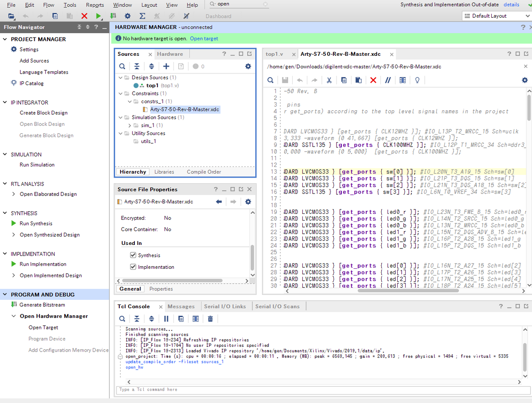Image resolution: width=532 pixels, height=403 pixels.
Task: Open the Reports menu
Action: click(x=95, y=5)
